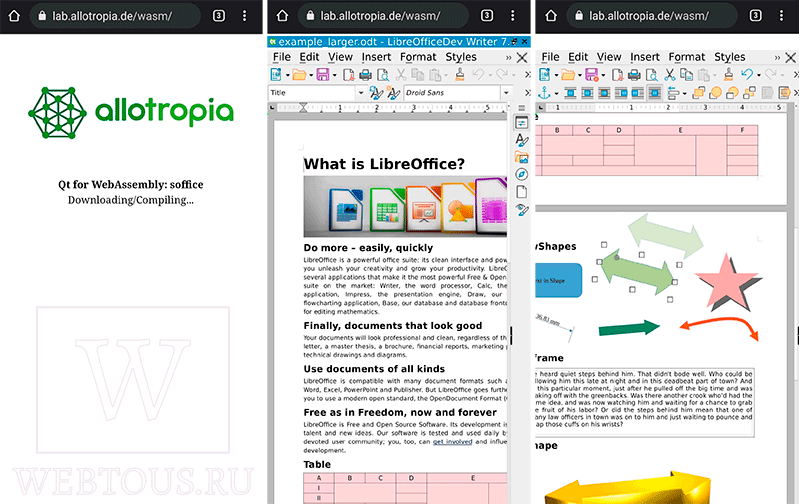Open browser three-dot menu on loading page
The height and width of the screenshot is (504, 799).
[245, 16]
